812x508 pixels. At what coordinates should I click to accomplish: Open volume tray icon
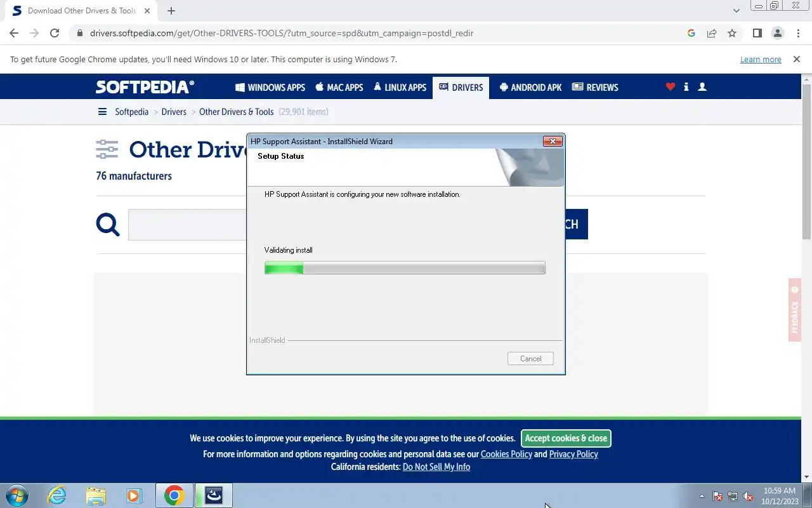tap(749, 496)
